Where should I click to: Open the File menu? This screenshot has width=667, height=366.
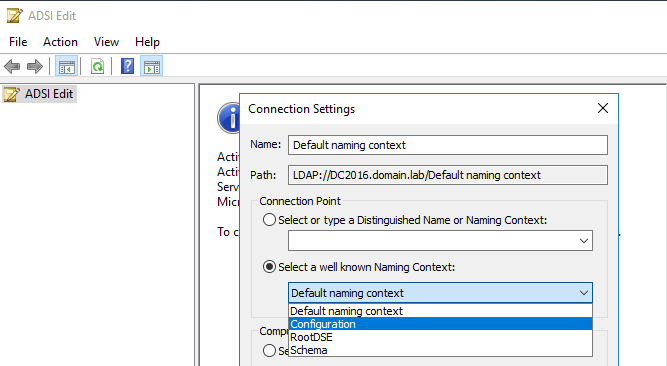[18, 42]
